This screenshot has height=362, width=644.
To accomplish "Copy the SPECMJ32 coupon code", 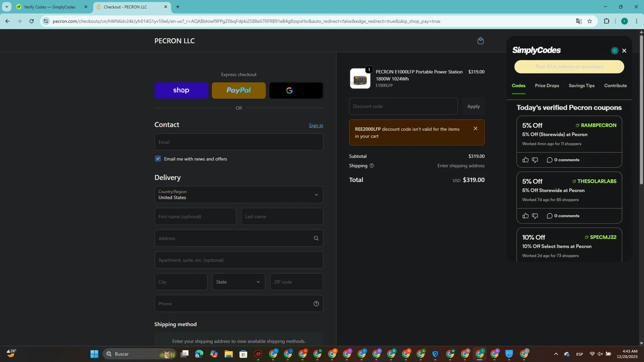I will click(600, 237).
